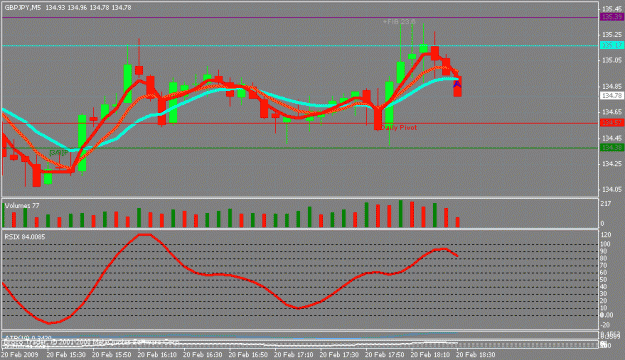625x360 pixels.
Task: Click the Volumes 77 indicator label
Action: point(22,206)
